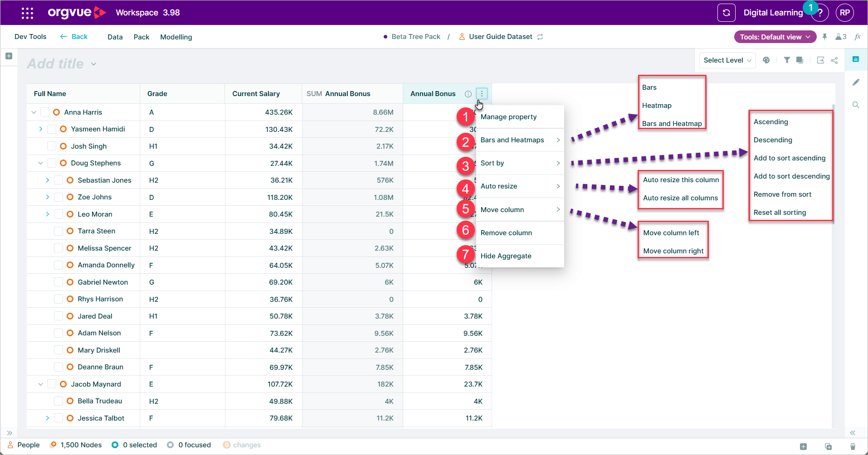Click the Add title field
The image size is (868, 455).
click(55, 64)
